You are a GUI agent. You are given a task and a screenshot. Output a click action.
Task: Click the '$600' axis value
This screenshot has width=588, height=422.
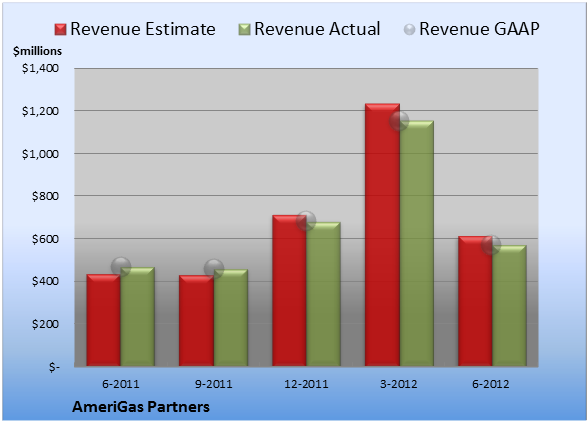click(x=45, y=239)
